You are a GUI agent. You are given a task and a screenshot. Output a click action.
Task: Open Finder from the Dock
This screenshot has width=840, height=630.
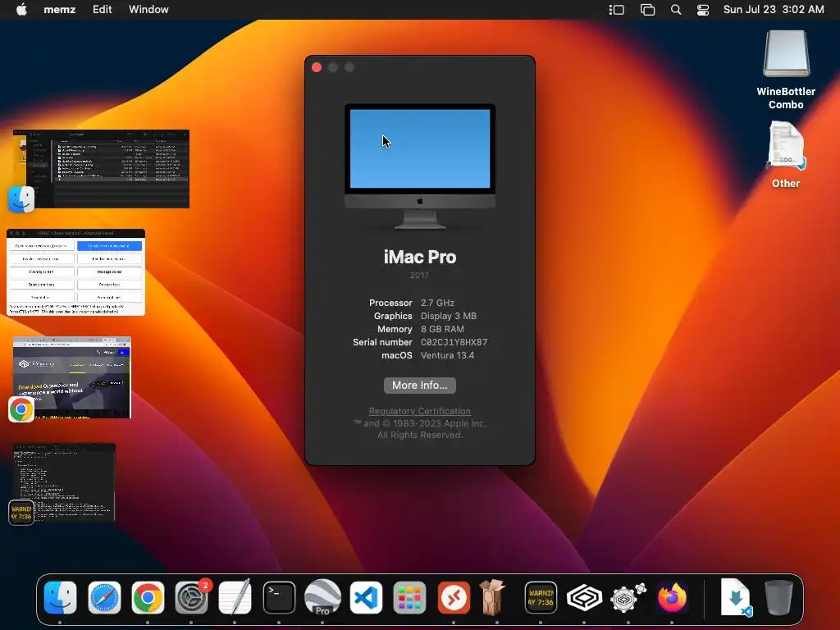pos(60,597)
